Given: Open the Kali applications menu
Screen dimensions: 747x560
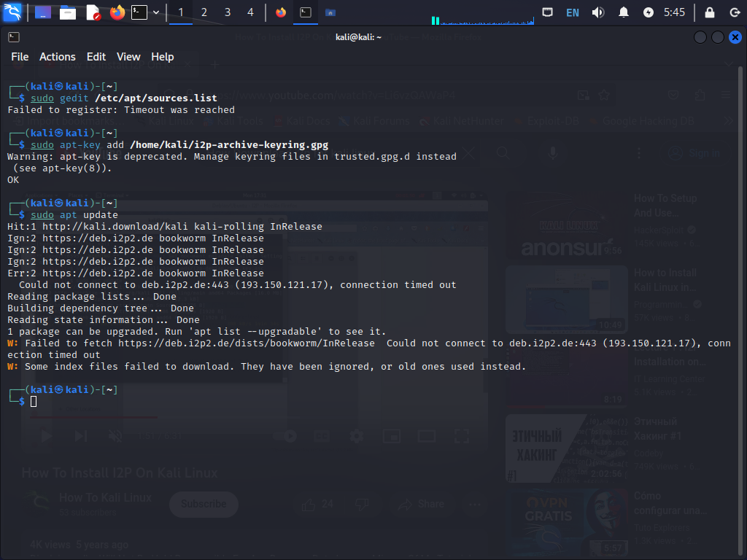Looking at the screenshot, I should [12, 12].
